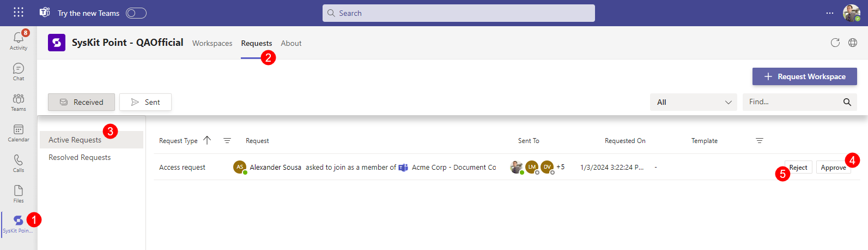Switch to the Workspaces tab
Viewport: 868px width, 250px height.
point(212,43)
